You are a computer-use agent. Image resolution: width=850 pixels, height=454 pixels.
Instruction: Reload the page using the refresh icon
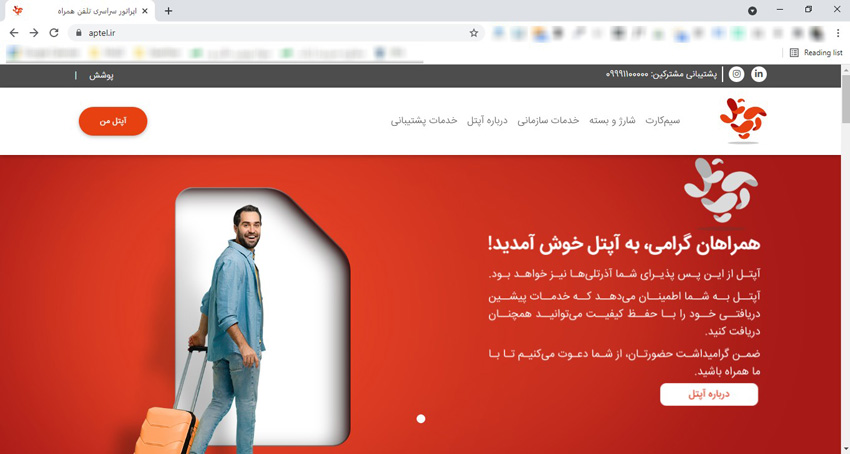tap(54, 33)
